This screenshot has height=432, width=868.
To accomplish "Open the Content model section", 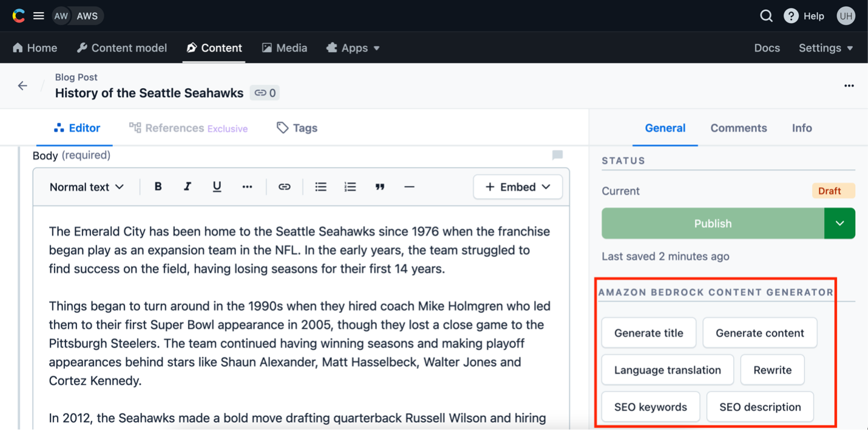I will [x=121, y=47].
